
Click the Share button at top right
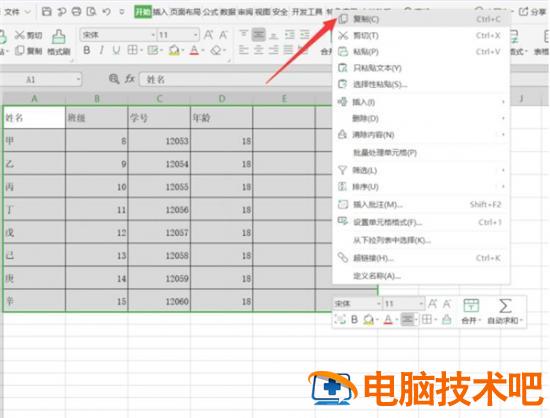pyautogui.click(x=532, y=12)
